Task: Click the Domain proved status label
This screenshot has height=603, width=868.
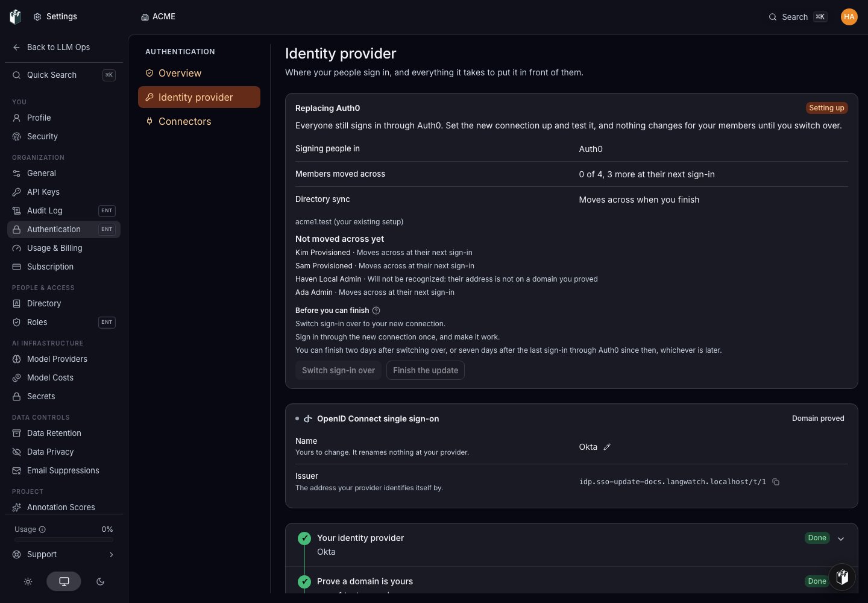Action: click(818, 418)
